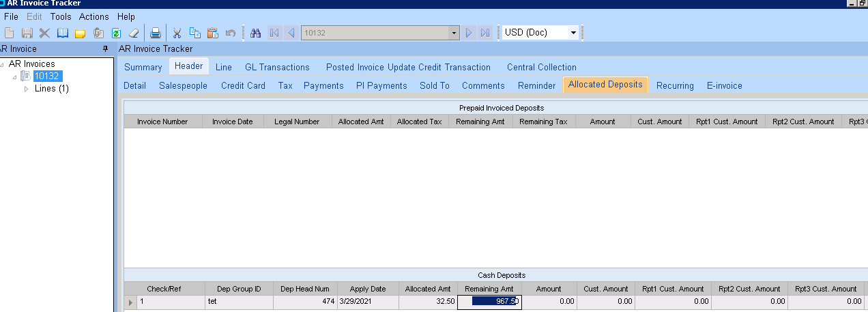Open the Tools menu
This screenshot has width=868, height=312.
click(61, 16)
